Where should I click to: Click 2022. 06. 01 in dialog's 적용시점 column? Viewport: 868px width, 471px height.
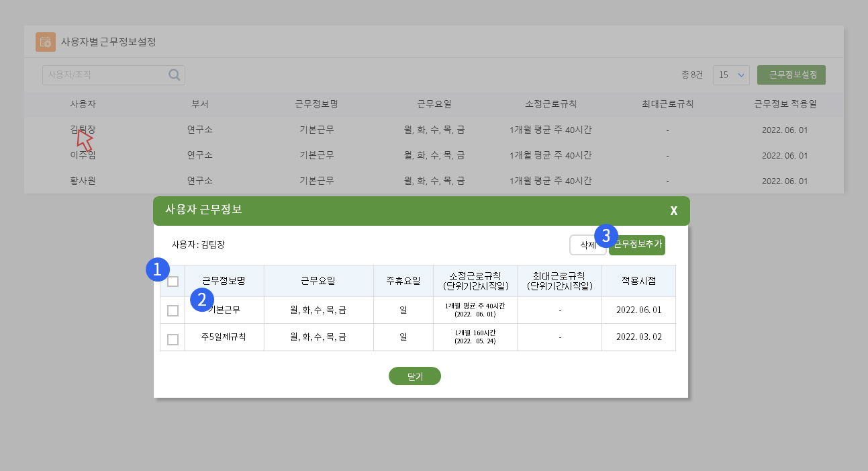[638, 310]
